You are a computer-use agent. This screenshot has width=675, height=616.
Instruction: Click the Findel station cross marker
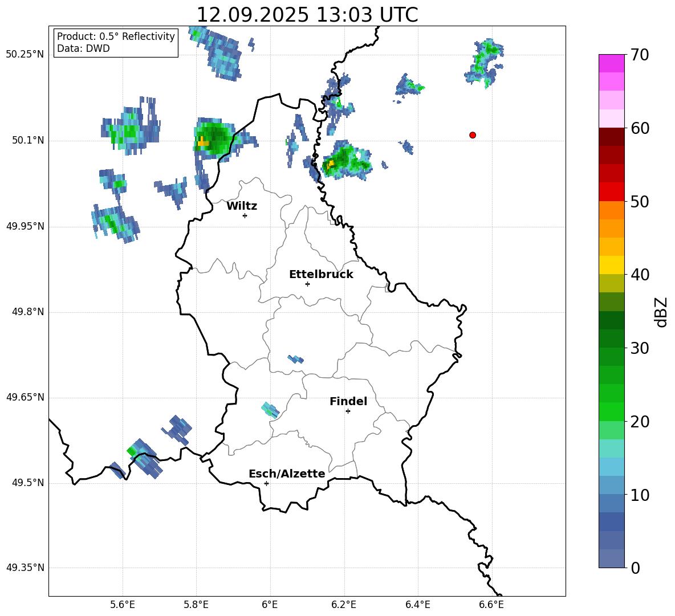pyautogui.click(x=348, y=411)
